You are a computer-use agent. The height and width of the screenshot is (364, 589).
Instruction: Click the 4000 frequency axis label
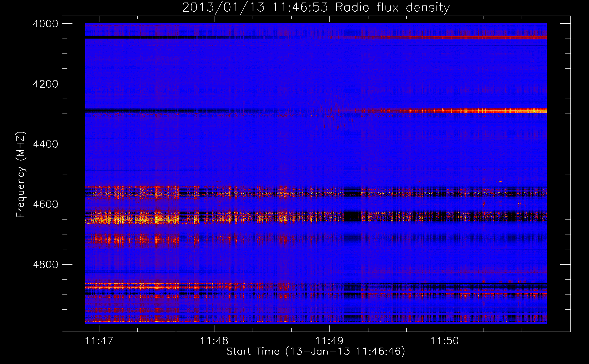tap(46, 24)
